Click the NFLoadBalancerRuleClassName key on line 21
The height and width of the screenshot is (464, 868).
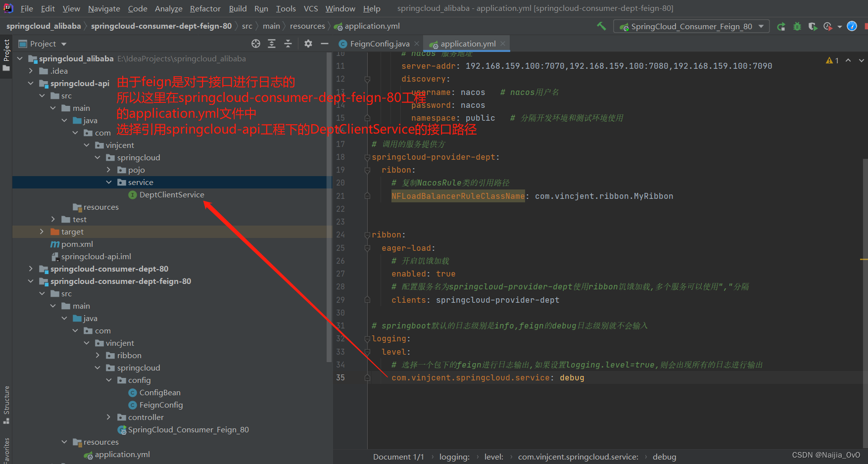(458, 196)
